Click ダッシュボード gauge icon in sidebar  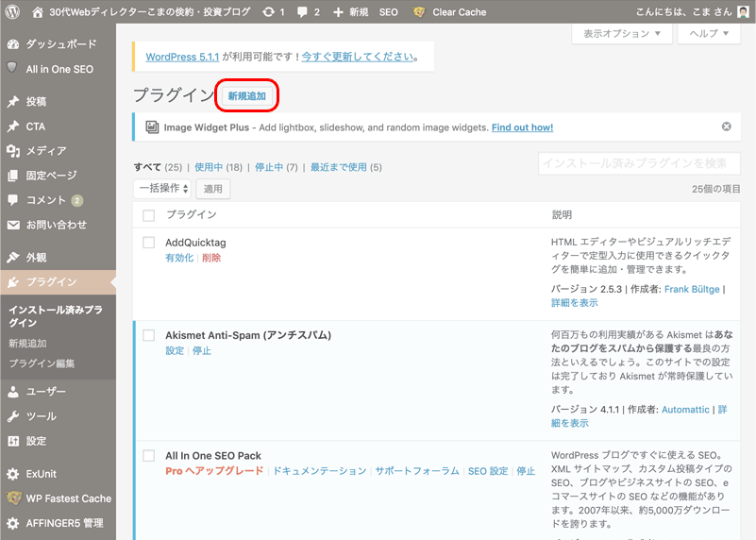[13, 44]
